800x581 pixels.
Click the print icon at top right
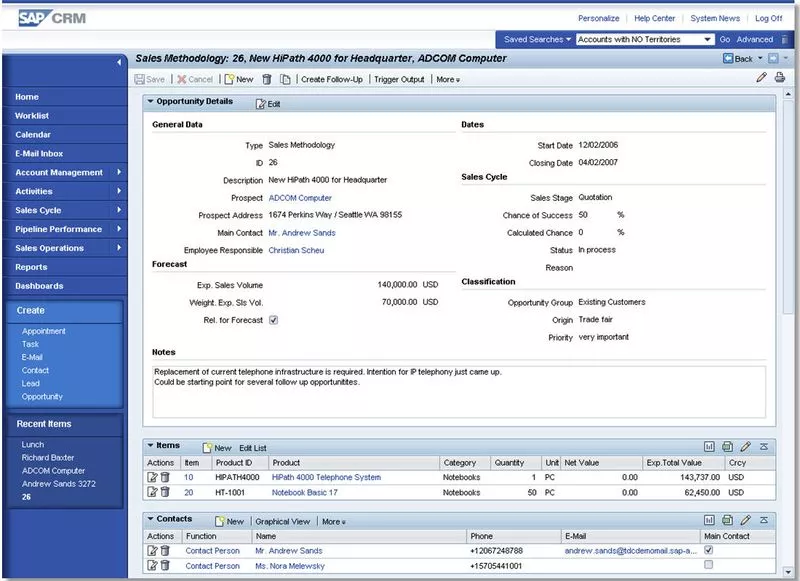click(780, 78)
